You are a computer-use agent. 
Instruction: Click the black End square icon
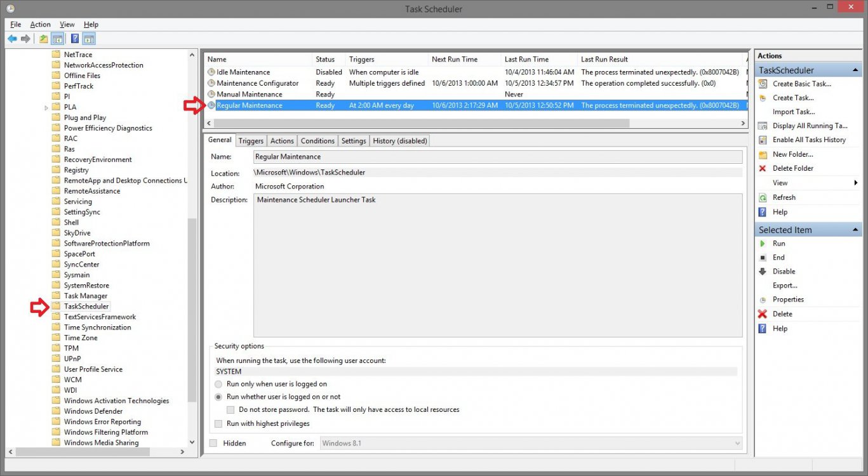[763, 257]
